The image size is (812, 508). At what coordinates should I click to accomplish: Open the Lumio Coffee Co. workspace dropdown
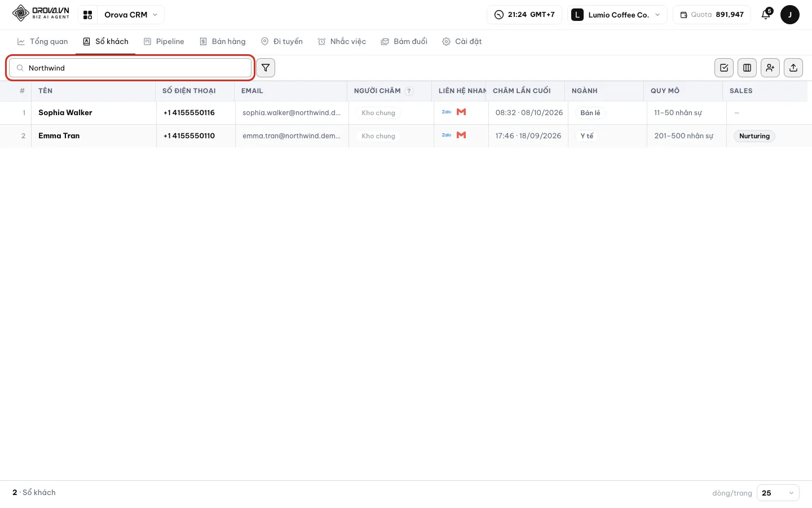617,15
